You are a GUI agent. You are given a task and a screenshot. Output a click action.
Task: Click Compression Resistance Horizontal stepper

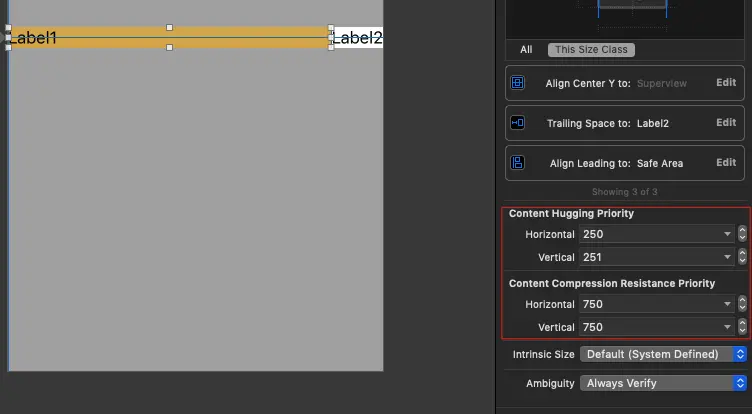click(x=742, y=304)
